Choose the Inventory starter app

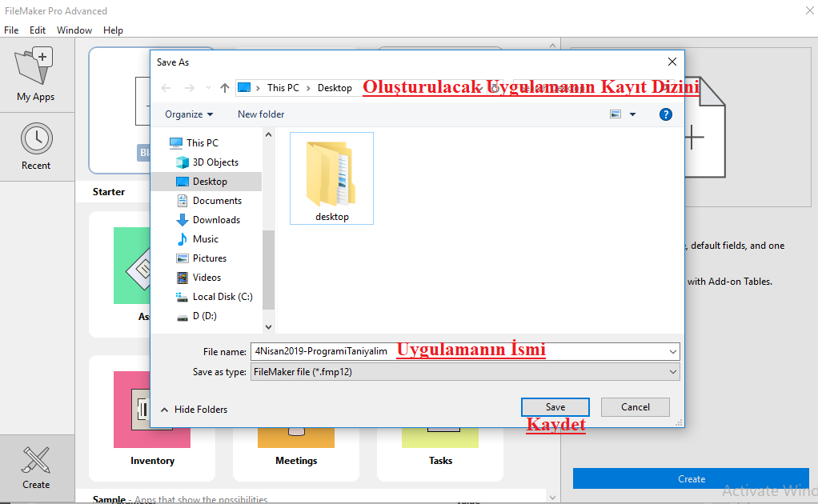point(152,418)
